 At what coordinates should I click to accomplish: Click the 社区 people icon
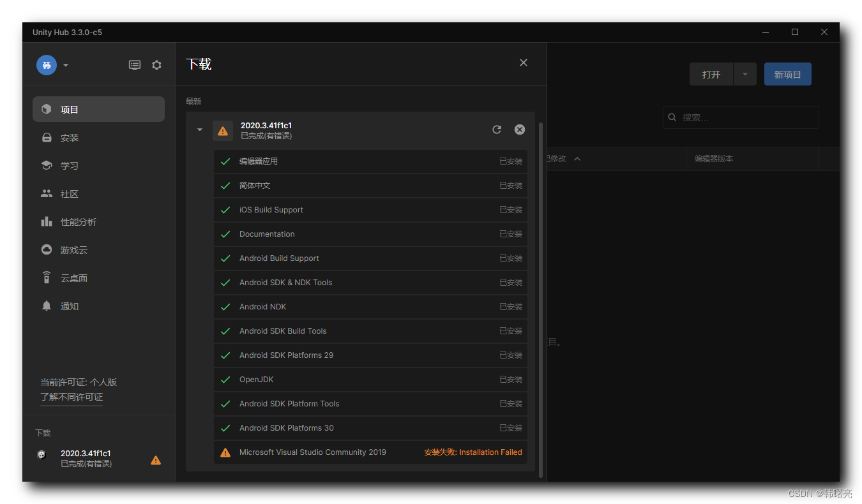point(47,193)
